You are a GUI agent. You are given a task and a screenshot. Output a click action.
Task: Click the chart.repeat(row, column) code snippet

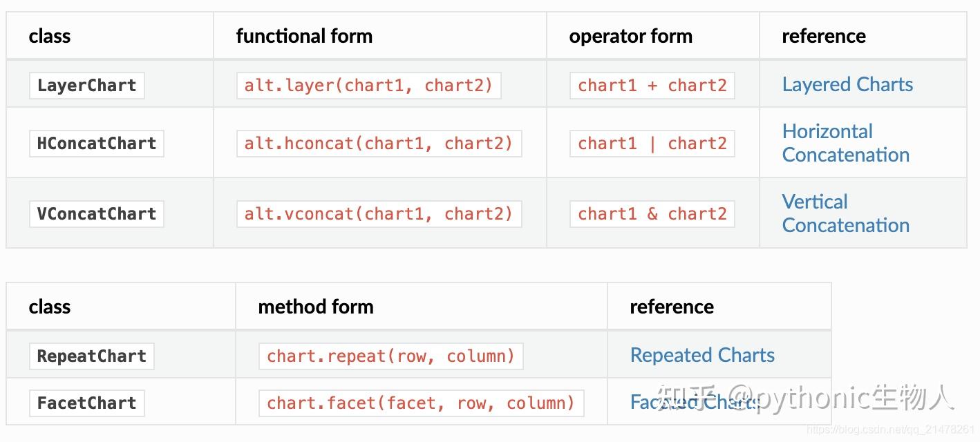[390, 356]
